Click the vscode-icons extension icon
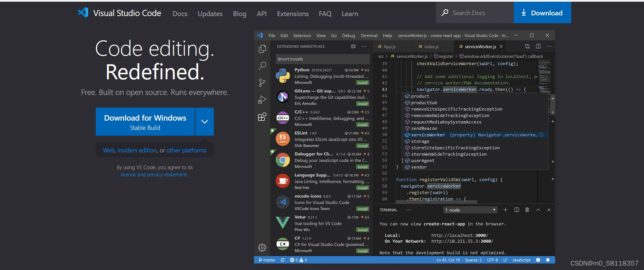 coord(283,202)
